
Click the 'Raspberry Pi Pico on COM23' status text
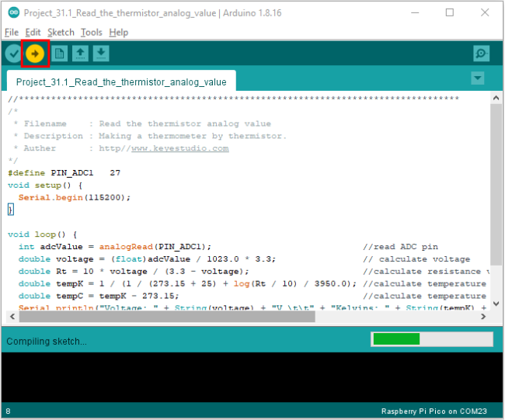434,411
